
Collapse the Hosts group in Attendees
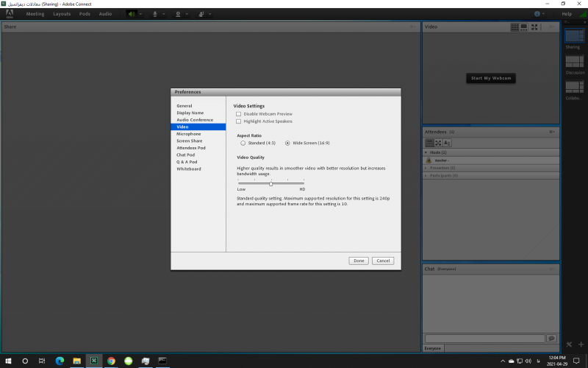point(426,152)
